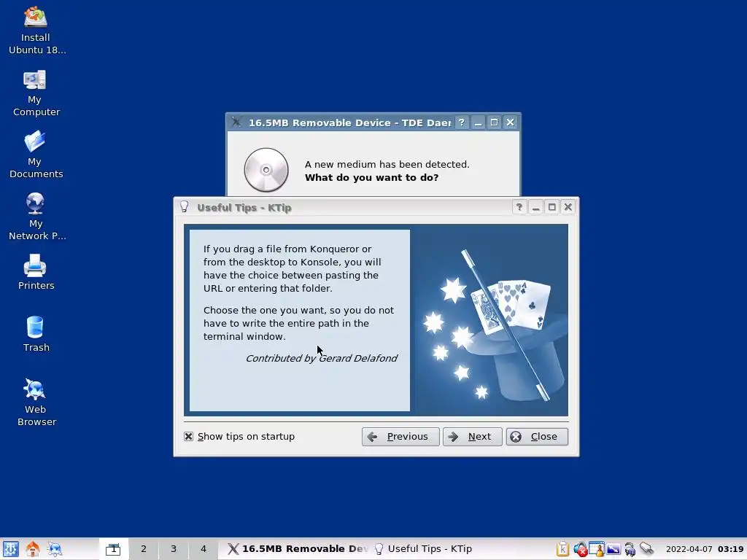Image resolution: width=747 pixels, height=560 pixels.
Task: Open the display resize tray icon
Action: click(613, 549)
